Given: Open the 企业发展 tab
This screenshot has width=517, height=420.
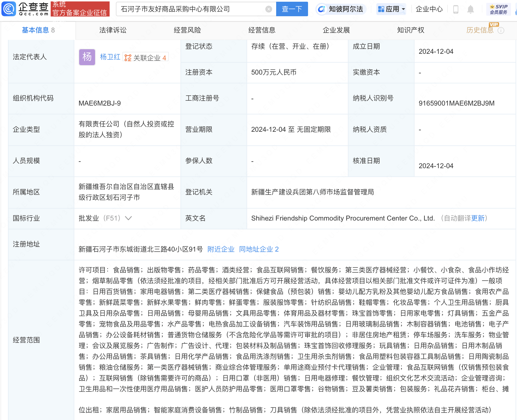Looking at the screenshot, I should 336,30.
